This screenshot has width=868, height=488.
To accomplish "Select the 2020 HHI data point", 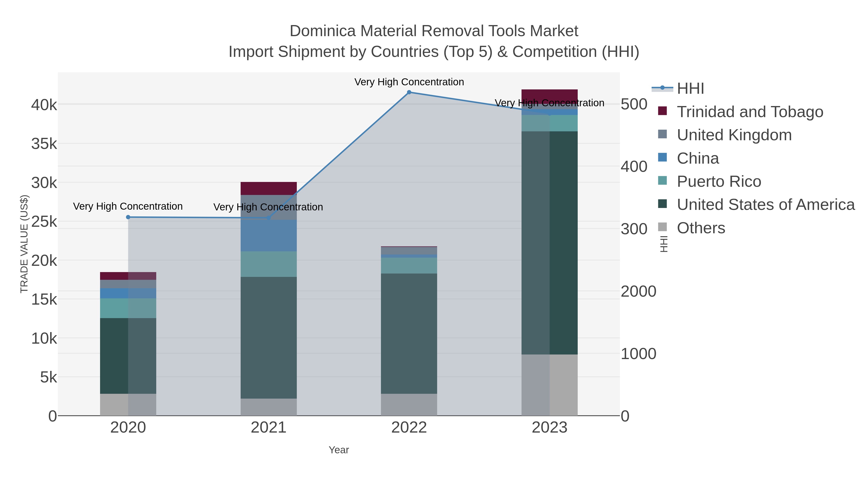I will [x=128, y=217].
